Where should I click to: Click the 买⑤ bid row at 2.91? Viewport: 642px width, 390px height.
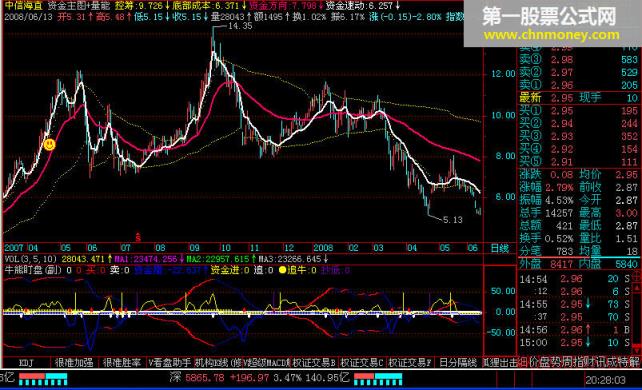point(579,162)
